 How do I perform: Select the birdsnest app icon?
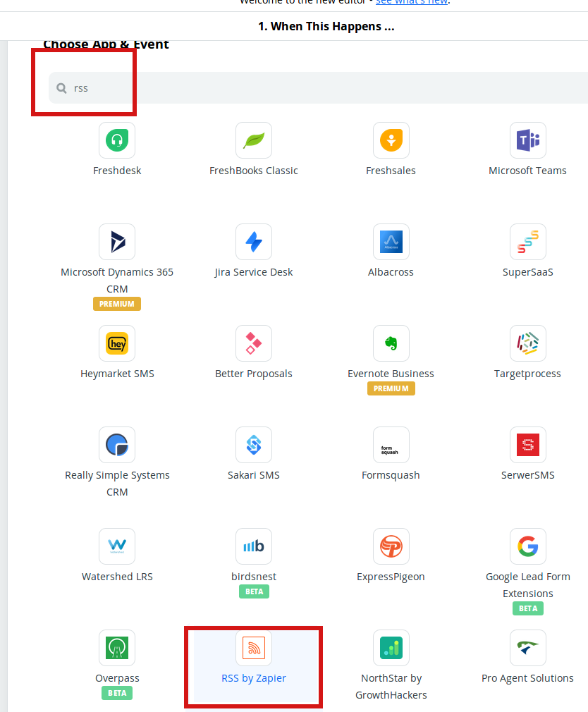[254, 546]
